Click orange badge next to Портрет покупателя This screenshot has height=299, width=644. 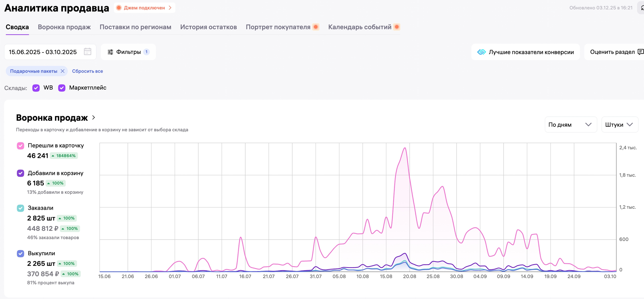click(x=316, y=27)
